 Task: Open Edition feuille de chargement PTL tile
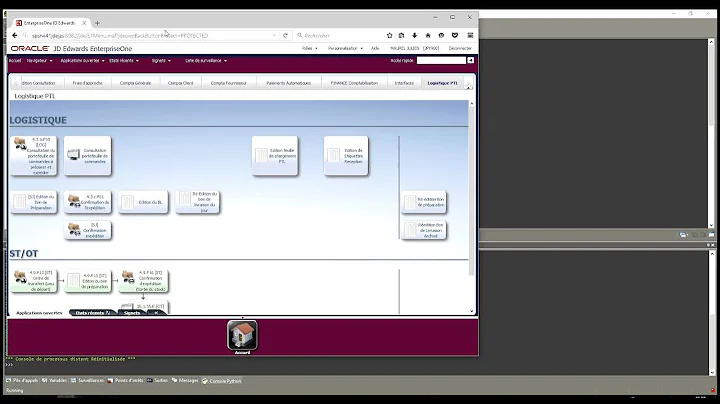pos(275,156)
